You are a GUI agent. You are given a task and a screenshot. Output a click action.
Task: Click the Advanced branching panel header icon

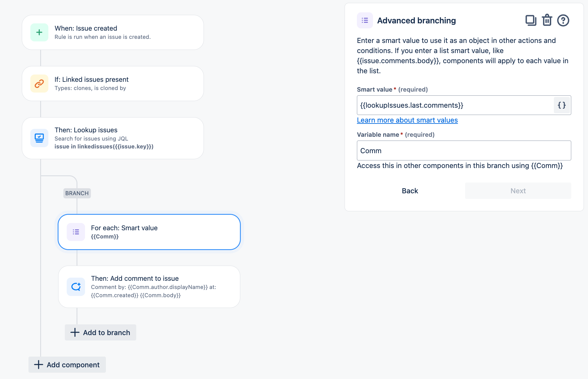[x=365, y=20]
